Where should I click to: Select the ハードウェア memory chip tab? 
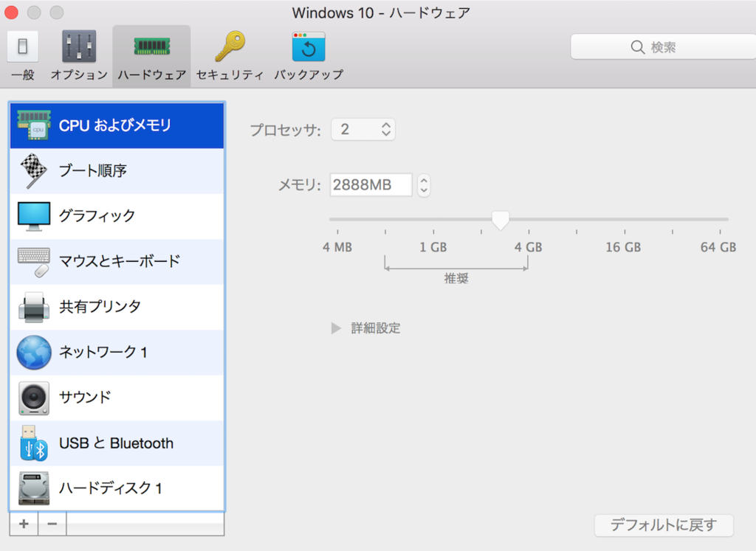coord(152,56)
